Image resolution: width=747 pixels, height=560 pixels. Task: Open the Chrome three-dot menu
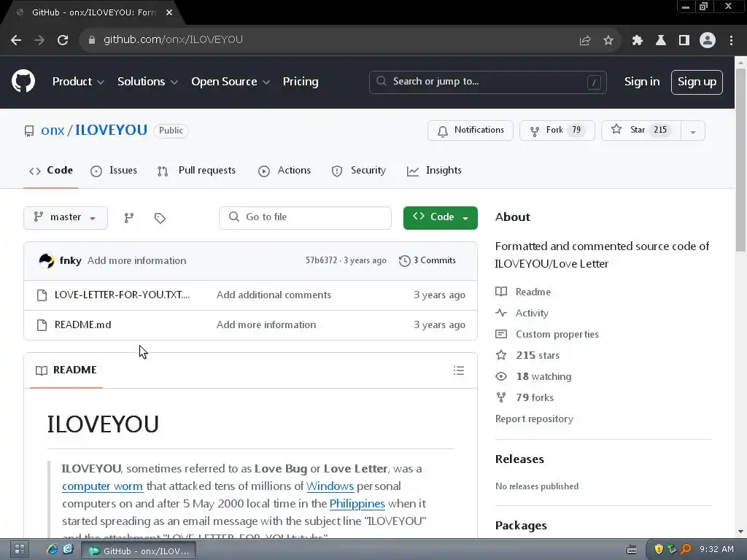[x=731, y=41]
